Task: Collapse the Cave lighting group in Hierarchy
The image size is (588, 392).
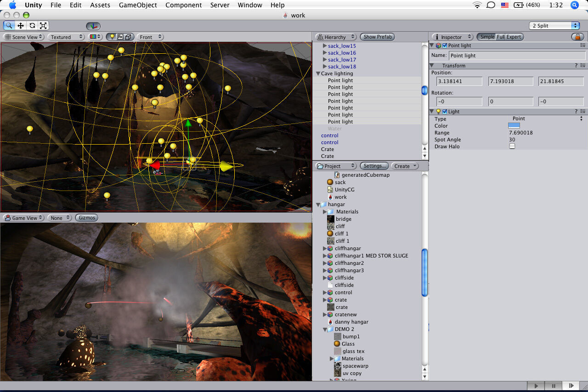Action: (x=318, y=73)
